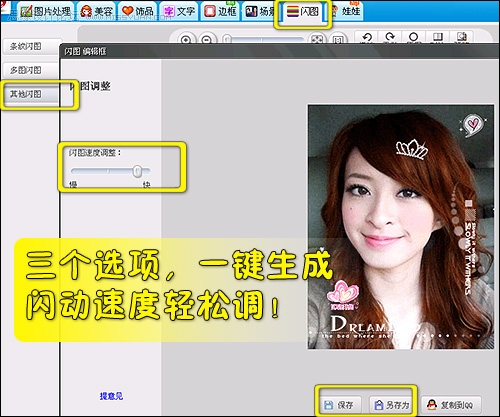Screen dimensions: 500x417
Task: Click the 闪图速度调整 slider handle
Action: pyautogui.click(x=137, y=171)
